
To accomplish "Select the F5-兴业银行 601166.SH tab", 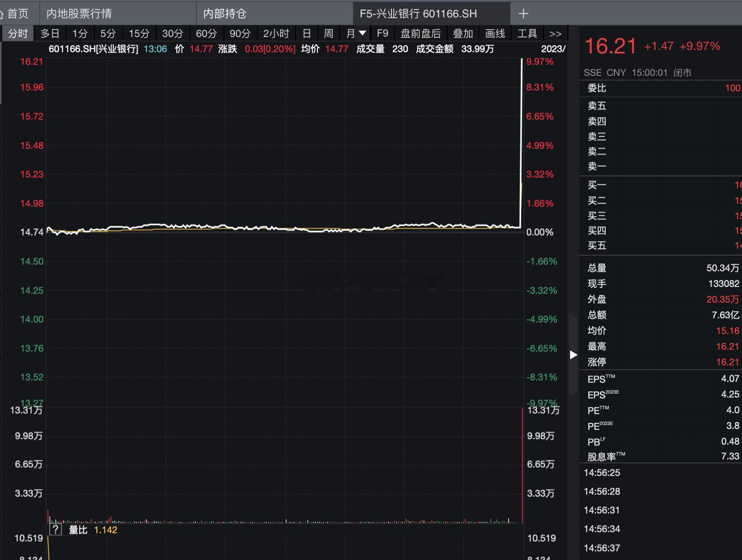I will pyautogui.click(x=431, y=13).
